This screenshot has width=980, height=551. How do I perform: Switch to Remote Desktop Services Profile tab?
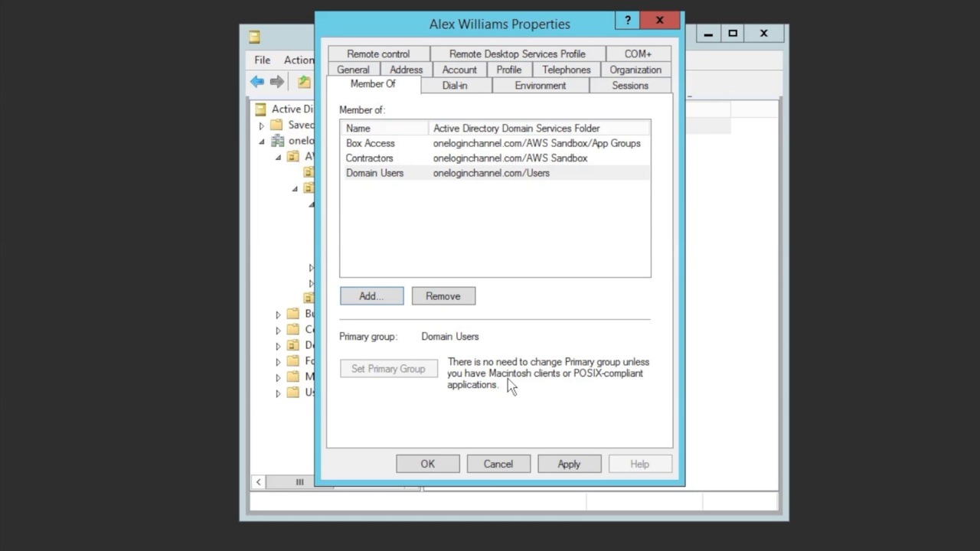point(518,54)
